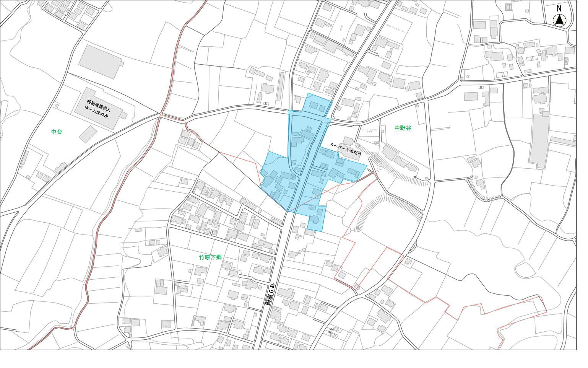
Task: Select the green 中台 district label
Action: [57, 132]
